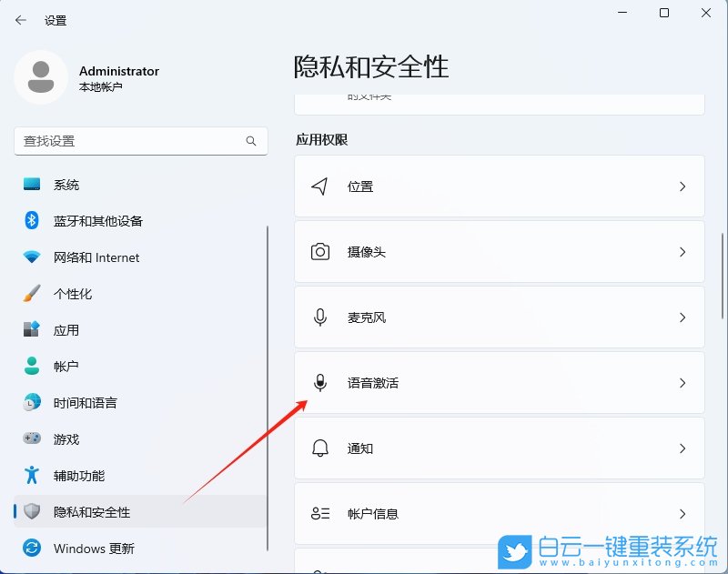
Task: Click the 位置 location arrow icon
Action: [320, 186]
